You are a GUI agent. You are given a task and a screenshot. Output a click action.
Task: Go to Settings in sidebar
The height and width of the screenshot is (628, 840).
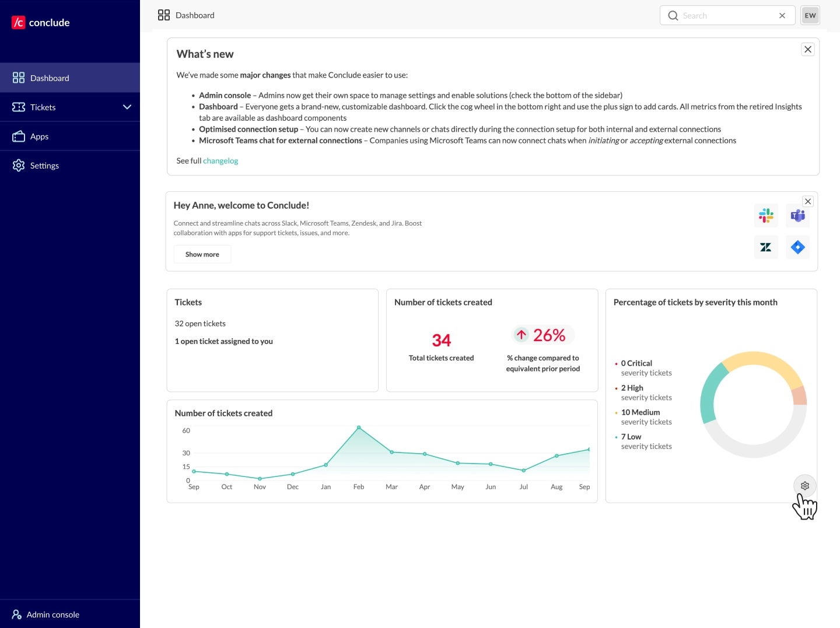pos(44,166)
